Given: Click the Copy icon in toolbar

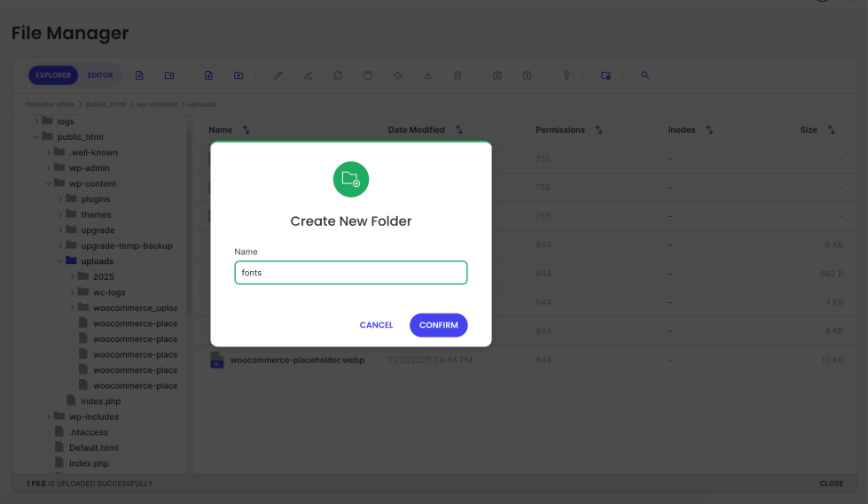Looking at the screenshot, I should tap(338, 75).
